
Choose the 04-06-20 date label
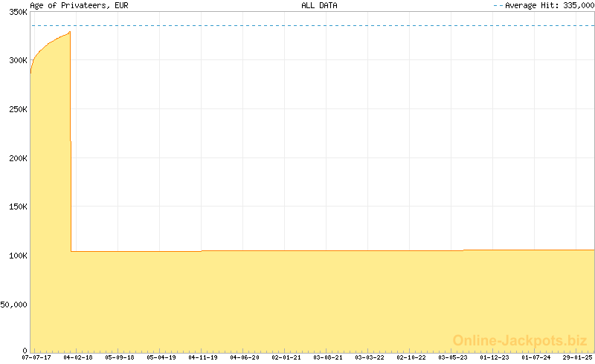coord(245,357)
